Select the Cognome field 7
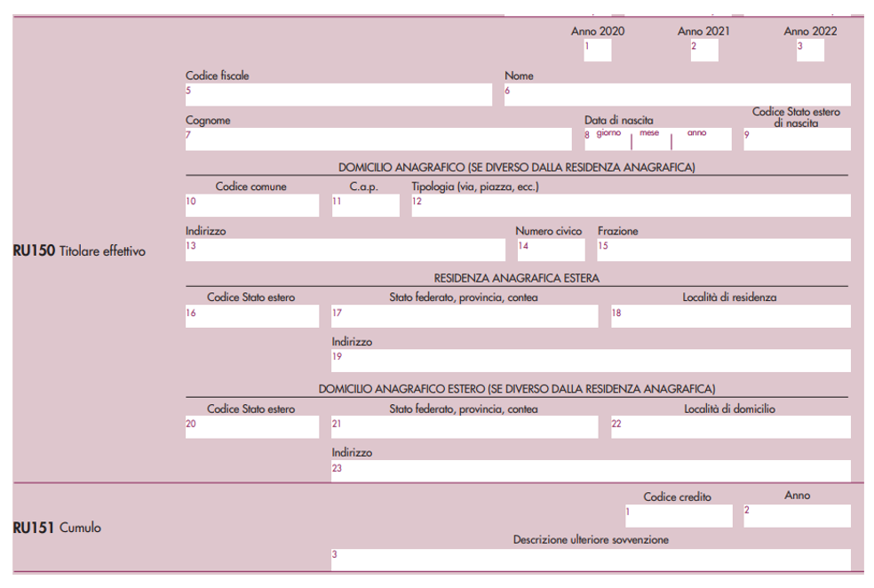874x588 pixels. [x=378, y=139]
